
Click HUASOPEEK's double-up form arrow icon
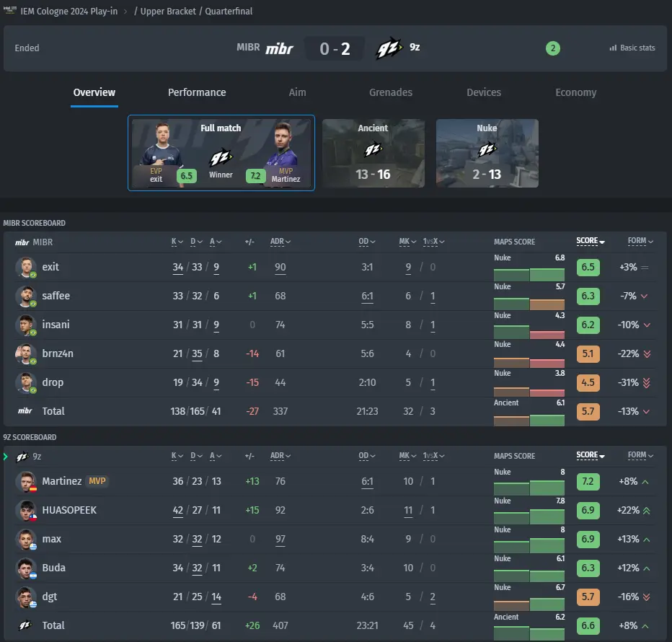click(646, 510)
